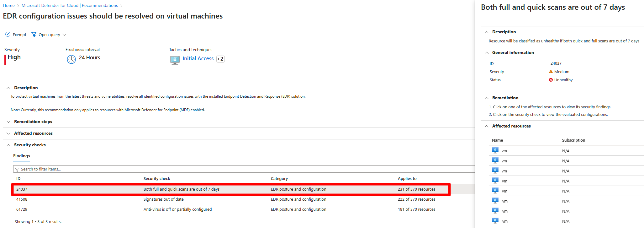Click the Medium severity warning icon
The image size is (644, 228).
551,72
